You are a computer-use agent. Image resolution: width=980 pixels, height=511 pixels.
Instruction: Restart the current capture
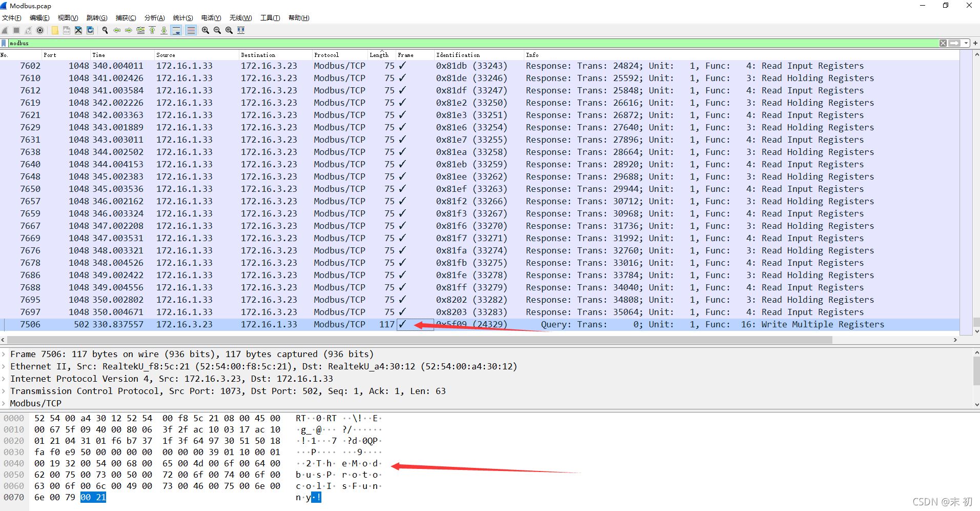pyautogui.click(x=28, y=30)
